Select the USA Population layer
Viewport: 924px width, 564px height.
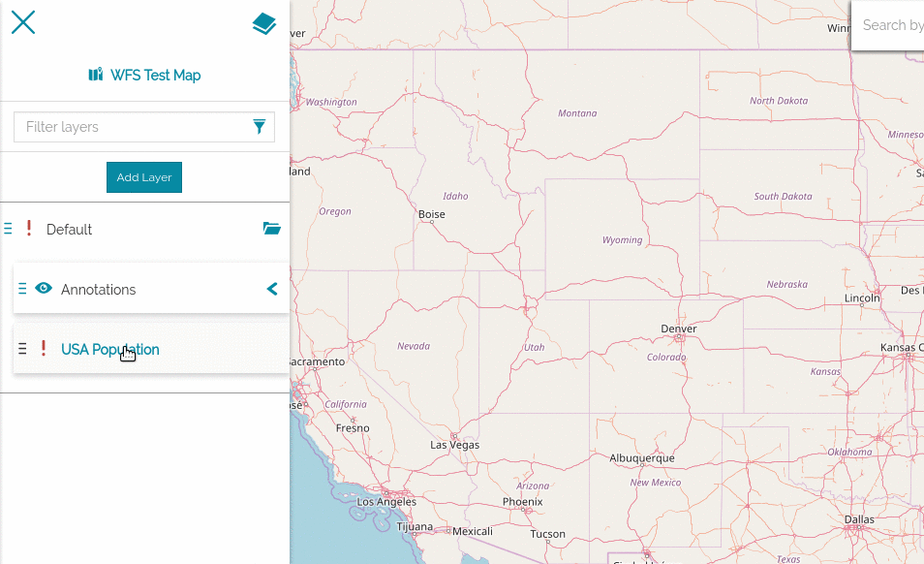click(x=110, y=350)
